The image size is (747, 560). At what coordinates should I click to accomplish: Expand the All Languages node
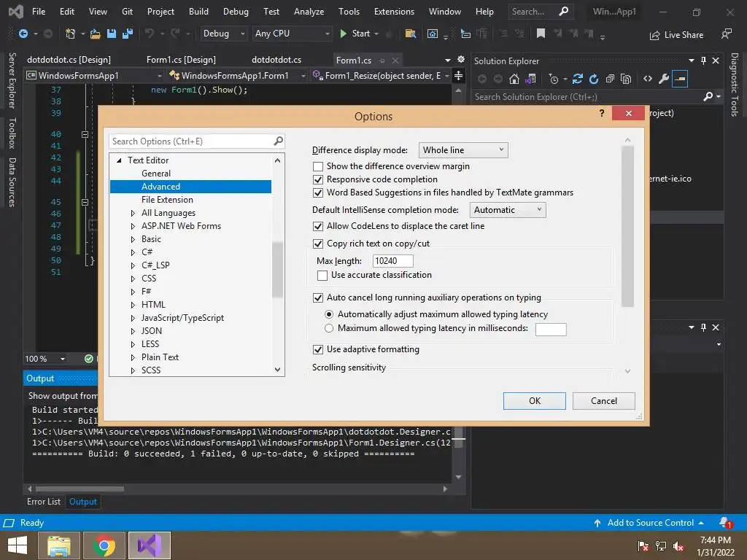point(133,213)
